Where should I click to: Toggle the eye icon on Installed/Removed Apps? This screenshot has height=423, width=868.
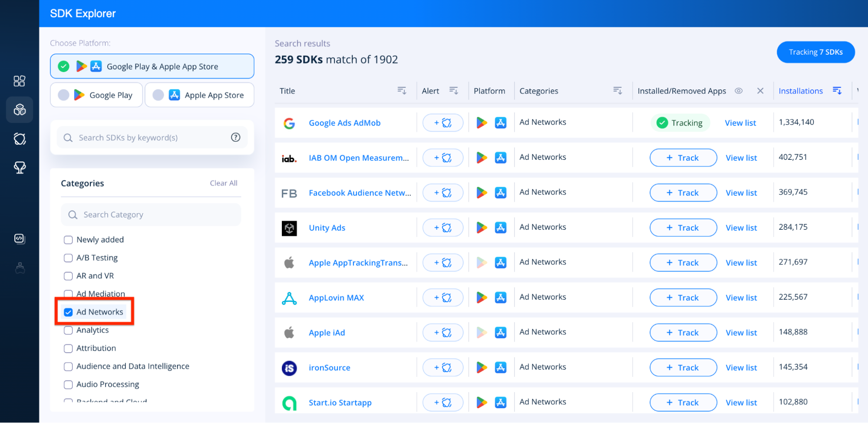tap(739, 91)
